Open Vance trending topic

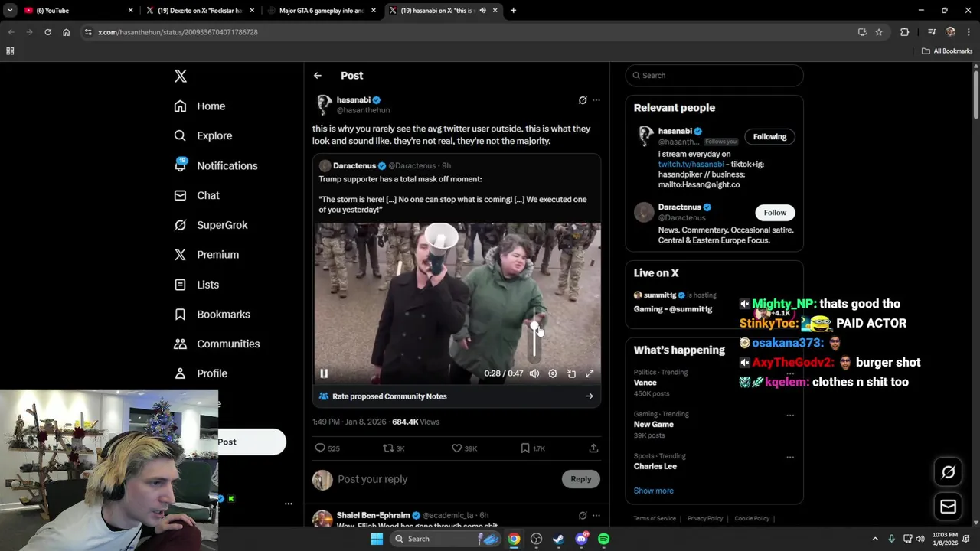(x=645, y=383)
